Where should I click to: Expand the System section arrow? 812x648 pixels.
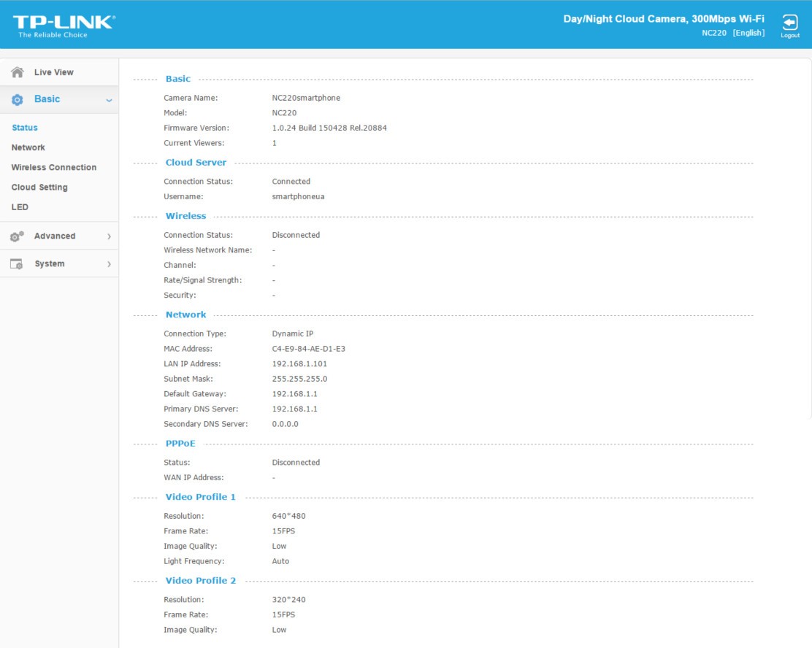109,264
